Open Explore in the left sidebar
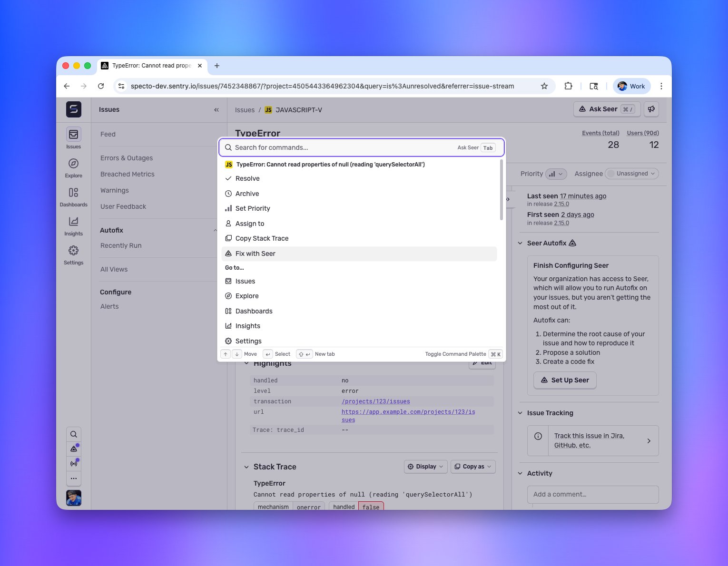Viewport: 728px width, 566px height. pos(73,168)
